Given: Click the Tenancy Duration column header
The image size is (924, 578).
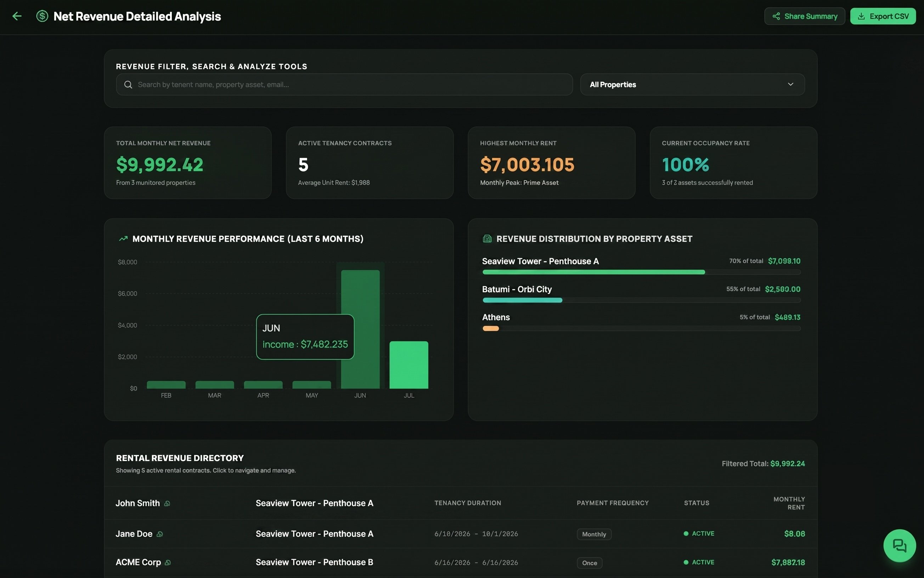Looking at the screenshot, I should tap(468, 503).
